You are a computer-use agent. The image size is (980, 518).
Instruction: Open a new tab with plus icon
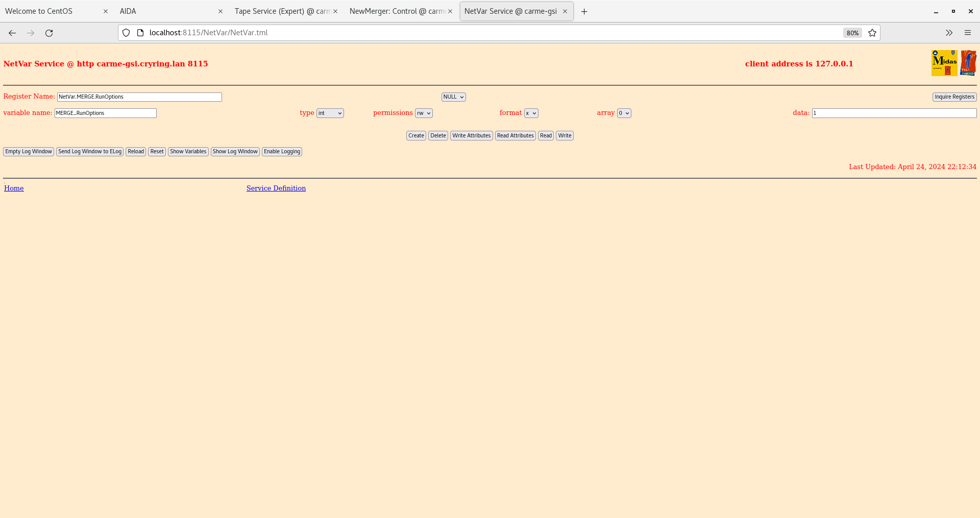point(584,11)
